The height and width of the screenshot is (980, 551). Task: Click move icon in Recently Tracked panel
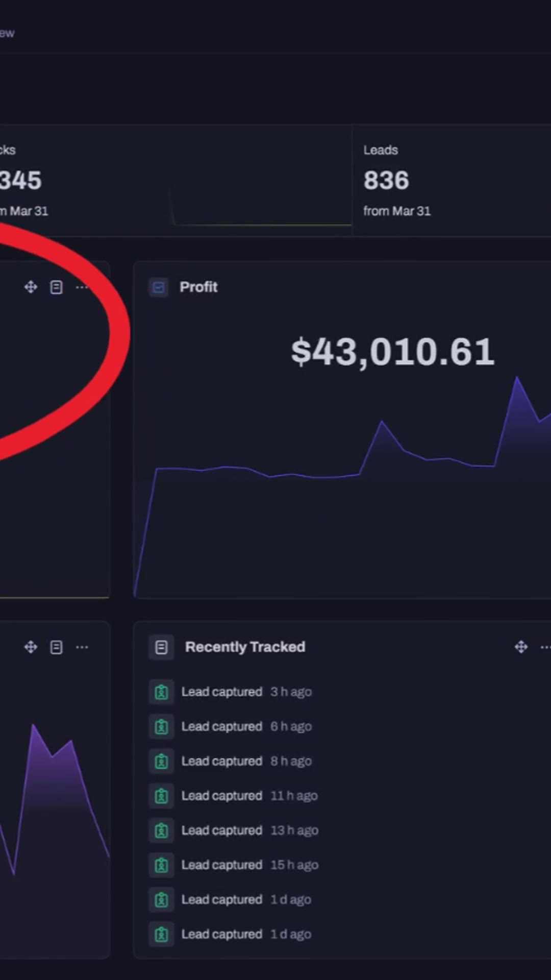[521, 647]
